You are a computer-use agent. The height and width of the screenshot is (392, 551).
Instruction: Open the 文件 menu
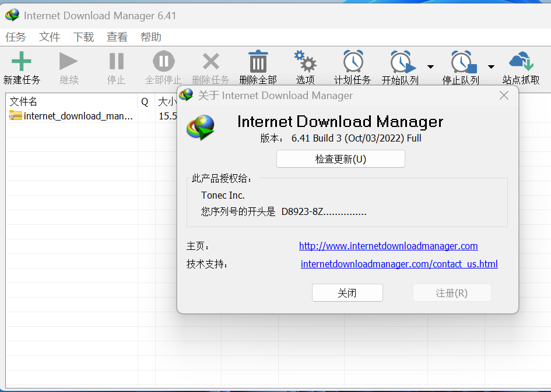[50, 37]
